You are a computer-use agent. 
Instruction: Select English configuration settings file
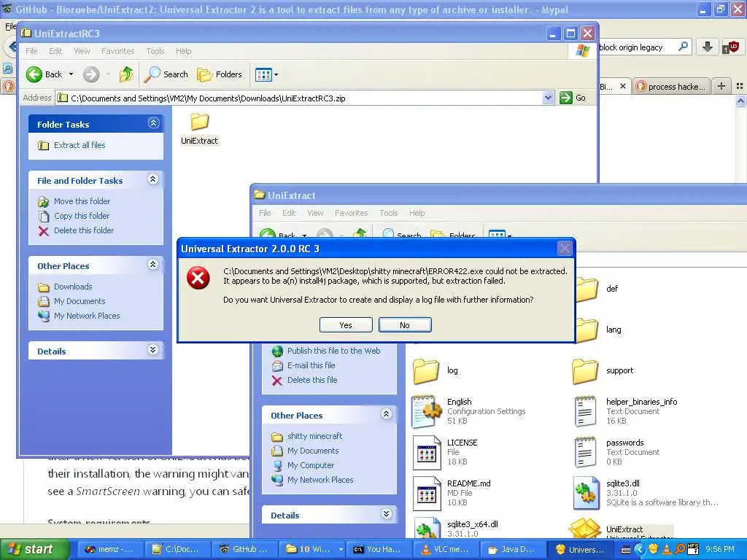(469, 411)
